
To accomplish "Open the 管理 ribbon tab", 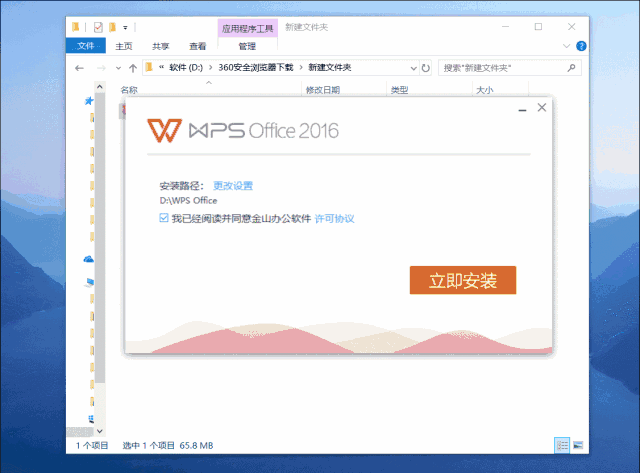I will coord(247,46).
